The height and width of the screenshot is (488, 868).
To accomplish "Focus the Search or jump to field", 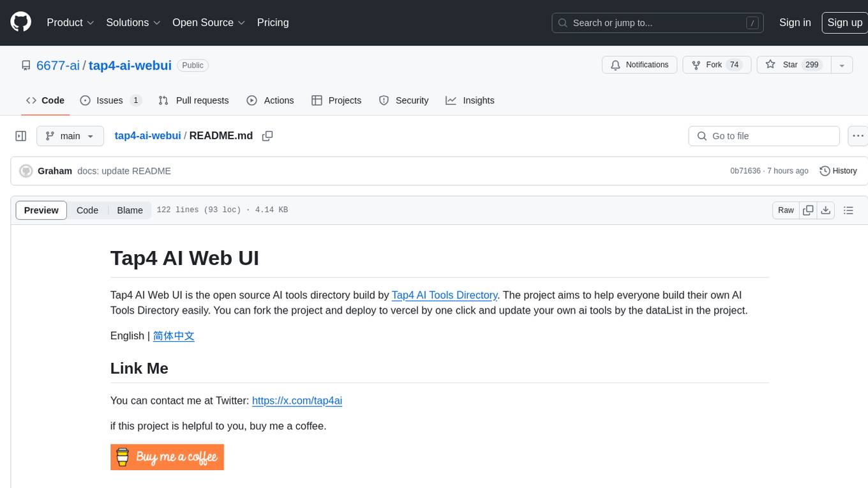I will [x=658, y=23].
